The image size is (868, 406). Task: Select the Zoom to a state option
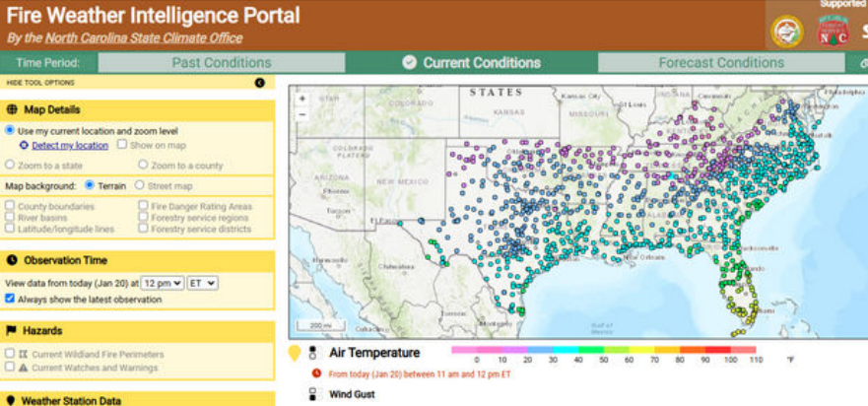(x=10, y=165)
